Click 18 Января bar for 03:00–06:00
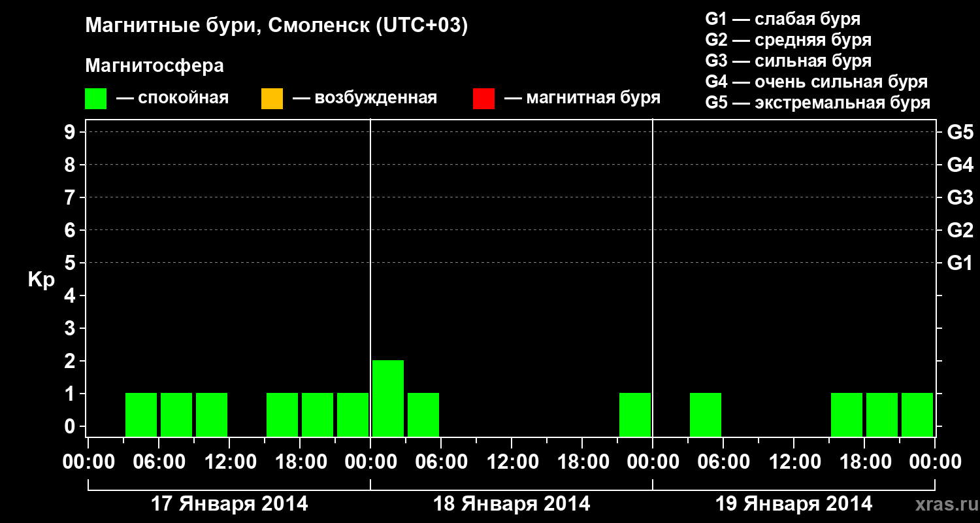980x523 pixels. 423,414
